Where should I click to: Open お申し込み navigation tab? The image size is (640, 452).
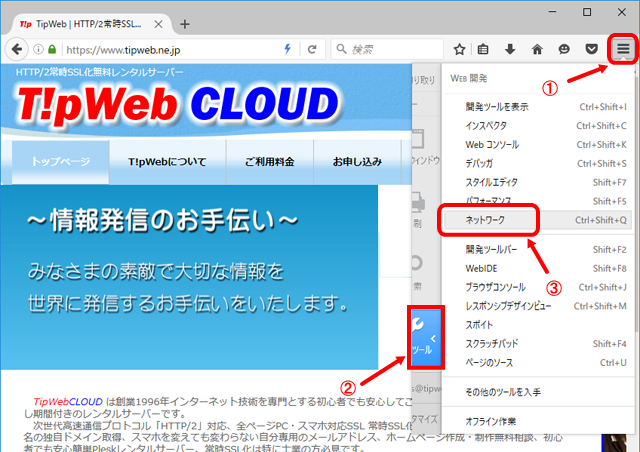pos(357,162)
